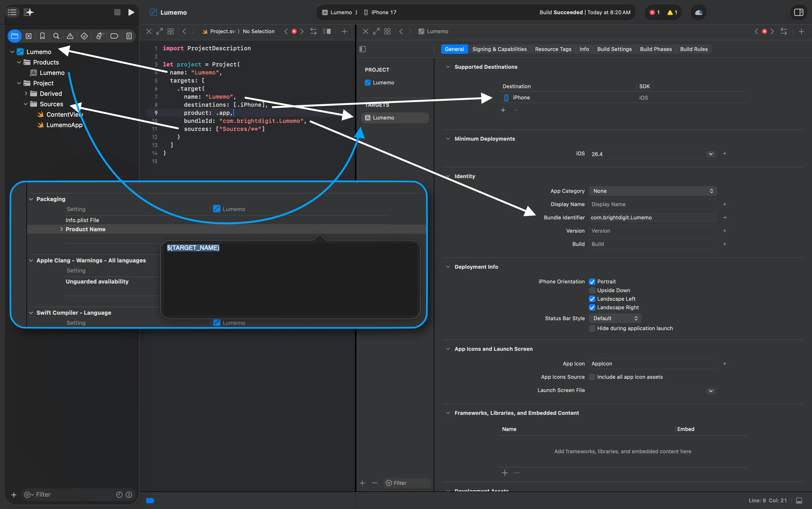Click the Display Name input field
The image size is (812, 509).
coord(652,204)
